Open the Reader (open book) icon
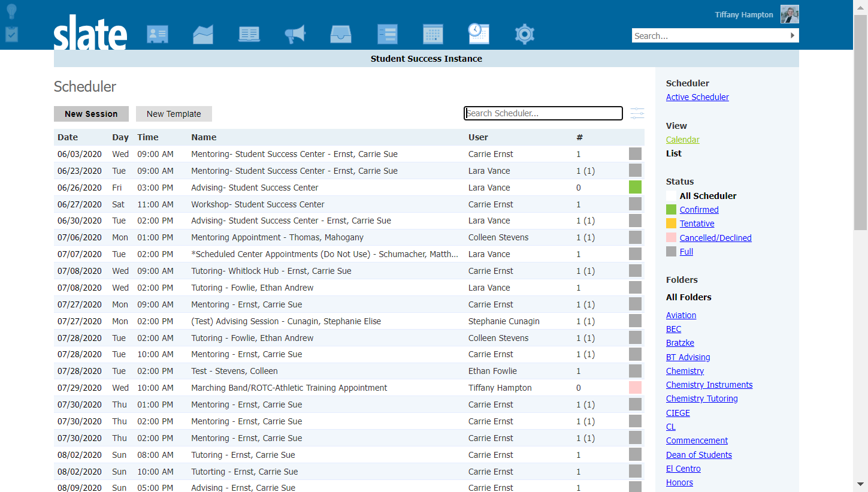Screen dimensions: 868x492 tap(249, 34)
